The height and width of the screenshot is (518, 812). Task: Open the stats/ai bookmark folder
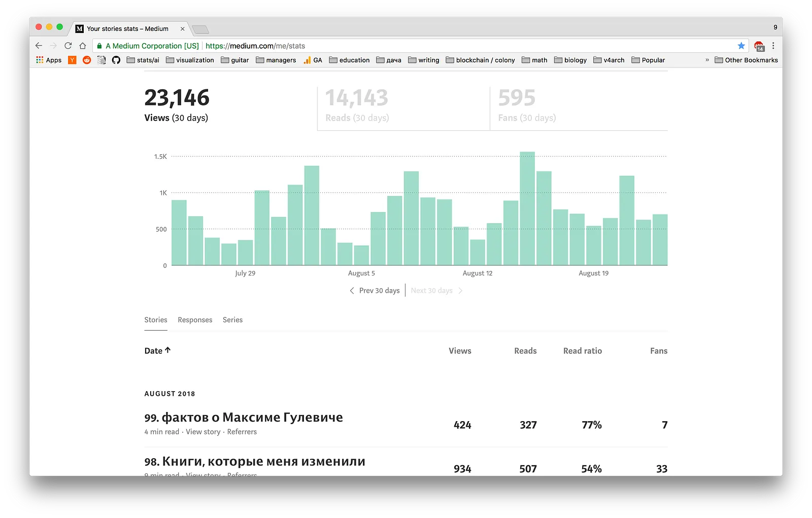143,60
